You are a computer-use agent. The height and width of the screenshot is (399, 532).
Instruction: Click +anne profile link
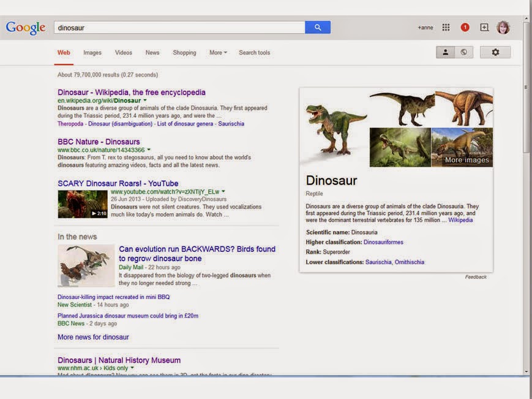coord(425,28)
